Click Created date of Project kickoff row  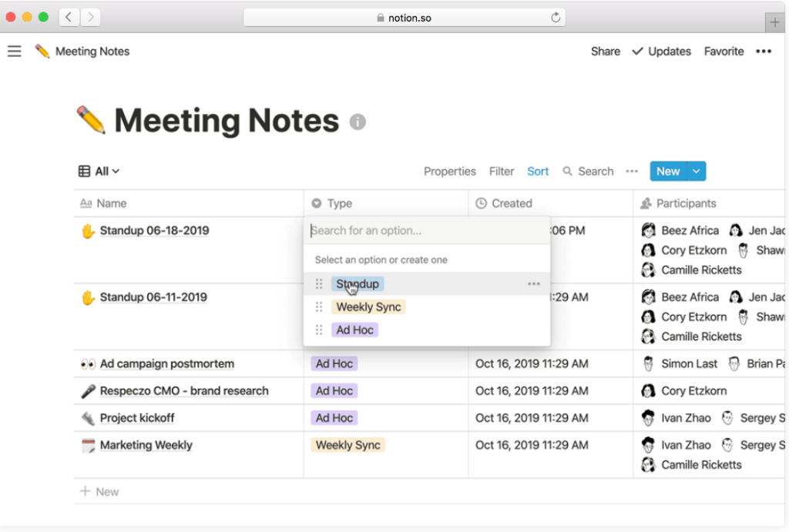point(532,418)
